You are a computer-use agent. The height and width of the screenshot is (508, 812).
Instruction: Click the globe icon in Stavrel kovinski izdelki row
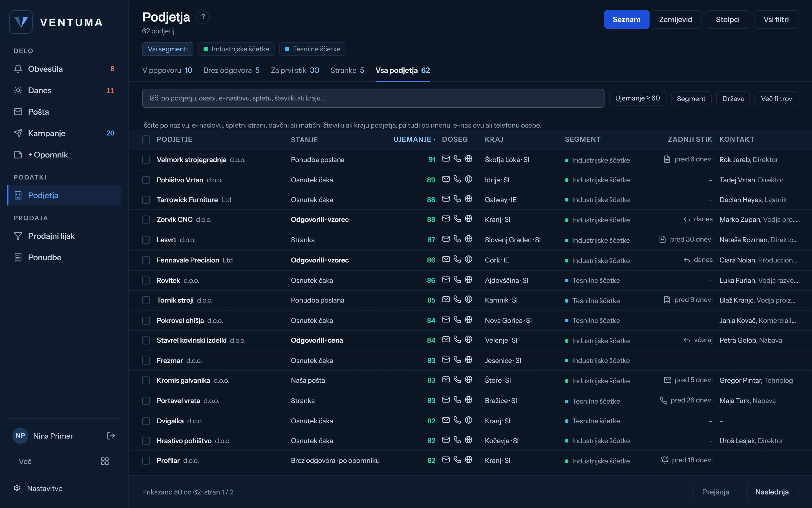point(468,339)
